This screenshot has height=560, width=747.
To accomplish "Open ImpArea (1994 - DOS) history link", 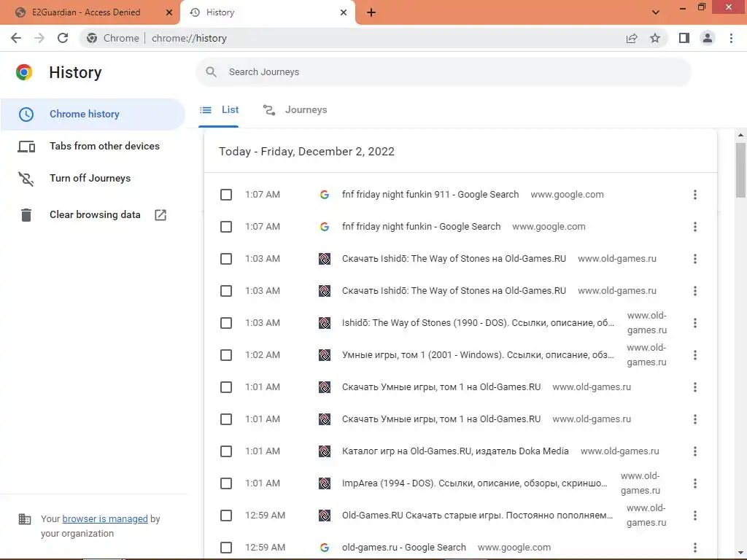I will point(474,483).
